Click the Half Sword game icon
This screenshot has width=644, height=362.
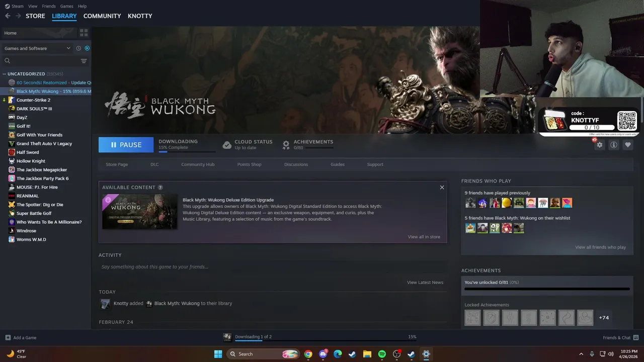(x=12, y=152)
